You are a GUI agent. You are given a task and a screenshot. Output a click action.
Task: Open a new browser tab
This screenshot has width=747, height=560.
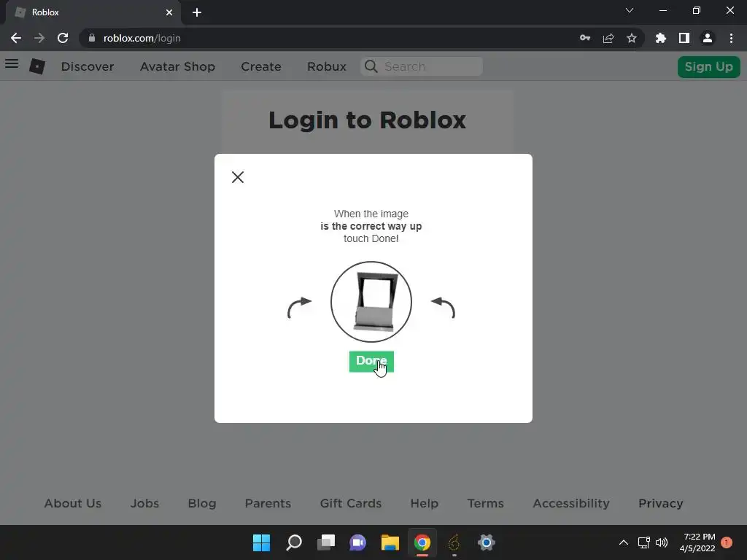tap(197, 12)
